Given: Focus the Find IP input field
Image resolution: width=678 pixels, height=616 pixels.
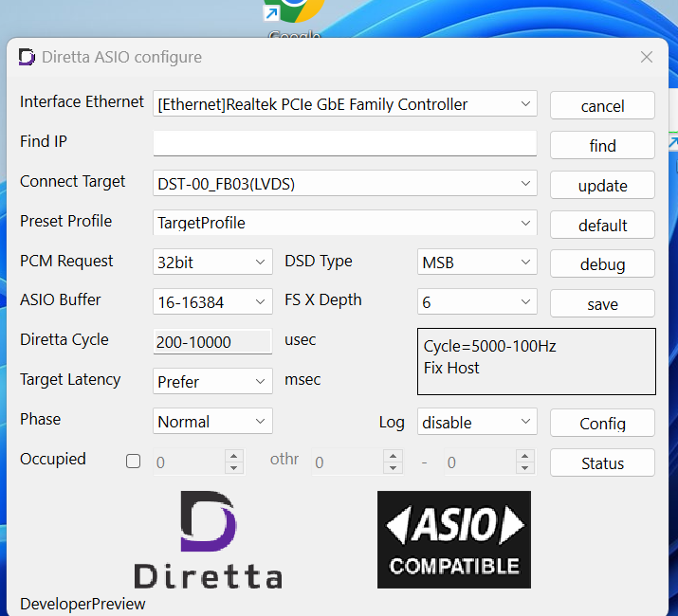Looking at the screenshot, I should coord(345,143).
